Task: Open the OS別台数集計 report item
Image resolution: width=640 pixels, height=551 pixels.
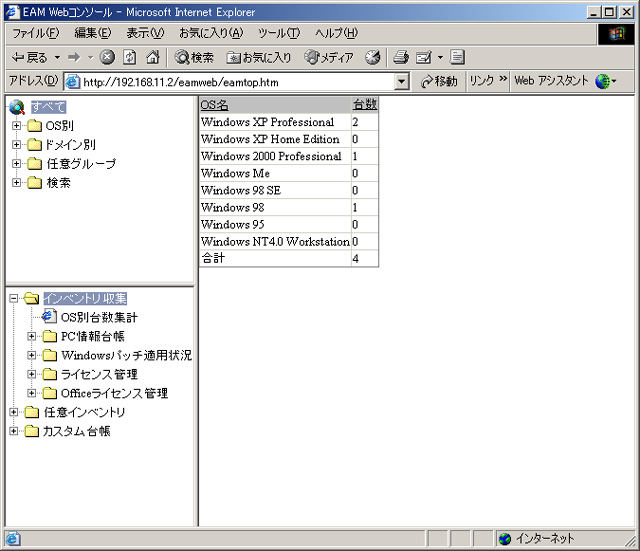Action: 99,317
